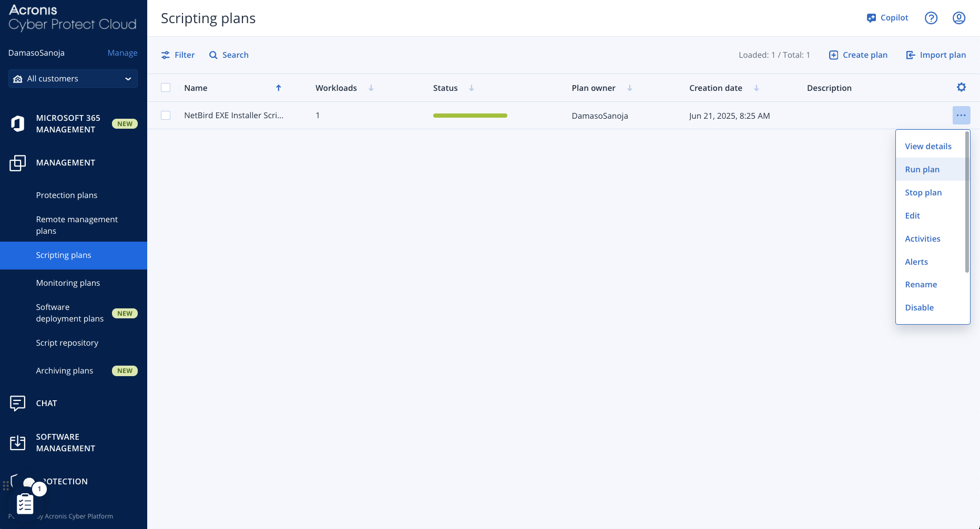Check the NetBird EXE Installer row checkbox
The image size is (980, 529).
[166, 115]
